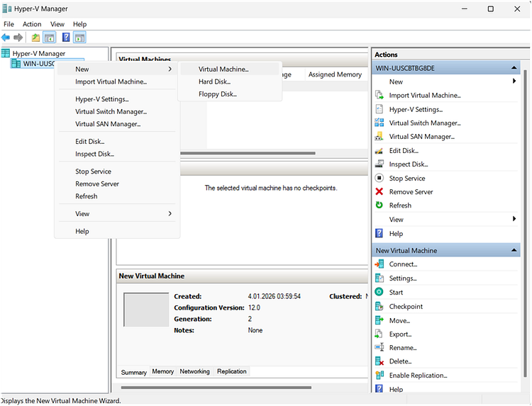Screen dimensions: 532x406
Task: Click the details pane bottom horizontal scrollbar
Action: coord(216,388)
